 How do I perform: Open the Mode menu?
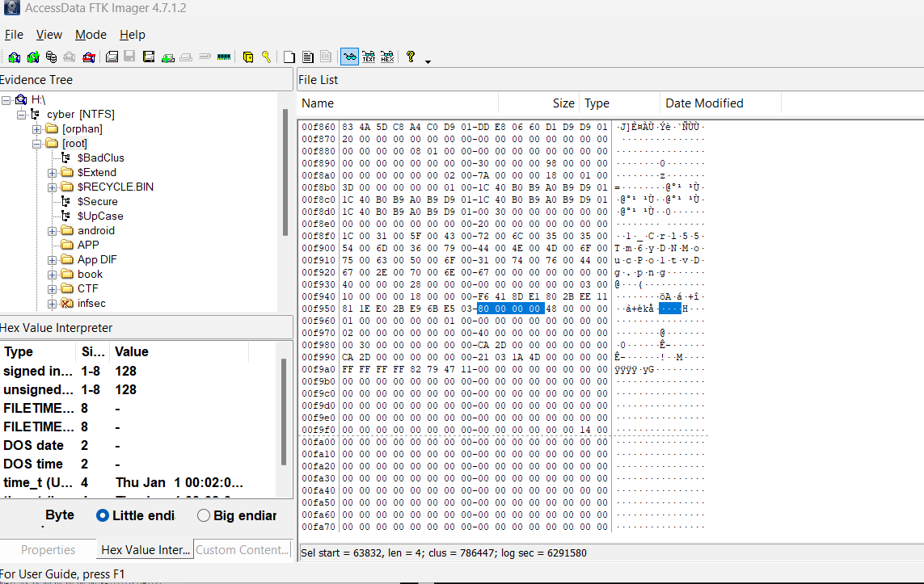(91, 35)
